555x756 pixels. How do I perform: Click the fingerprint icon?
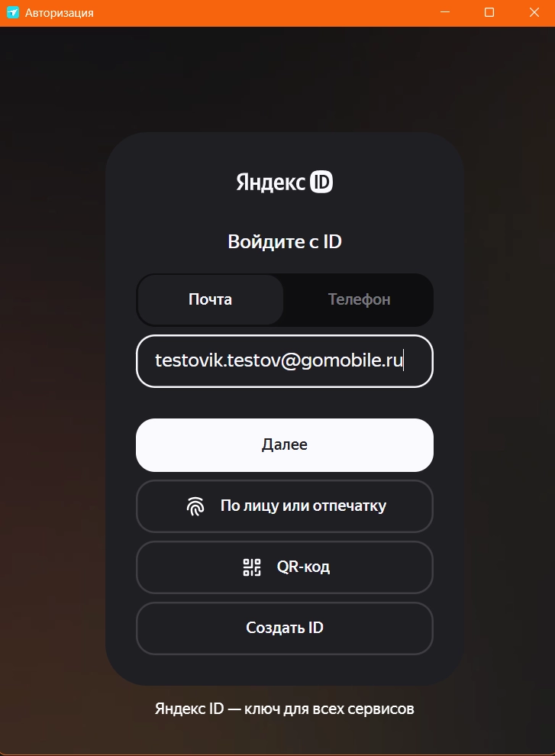195,506
